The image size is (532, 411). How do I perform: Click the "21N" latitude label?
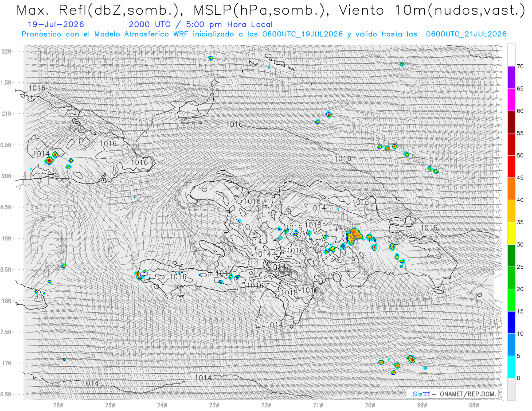point(7,114)
